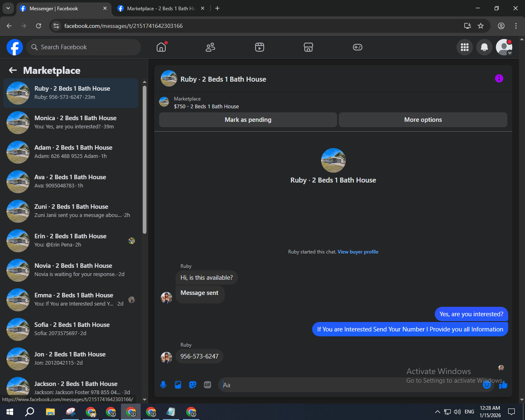Click the install app icon in address bar
The width and height of the screenshot is (525, 420).
point(468,26)
